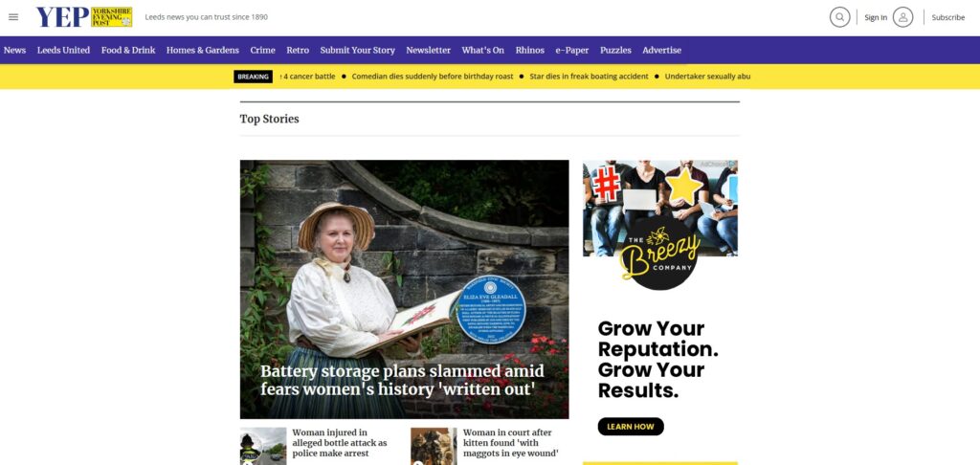The width and height of the screenshot is (980, 465).
Task: Open 'Woman in court after kitten found' article
Action: (x=511, y=442)
